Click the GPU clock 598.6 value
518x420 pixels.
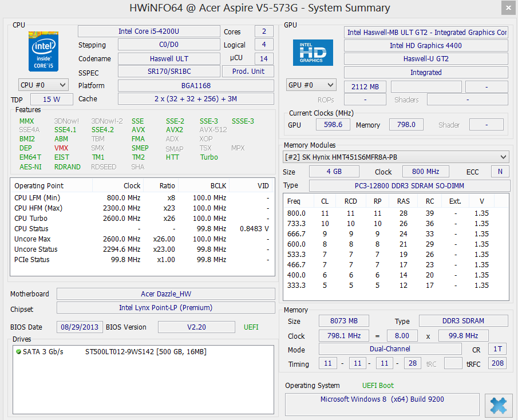pos(333,125)
